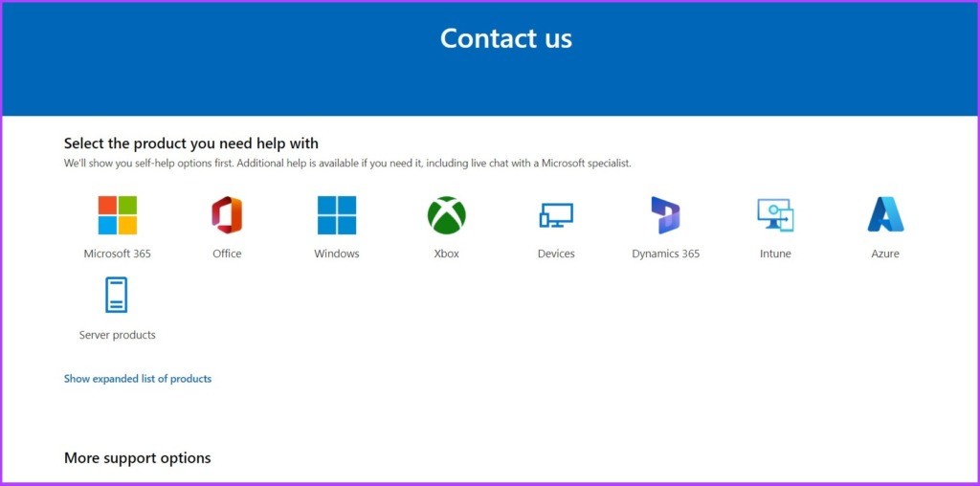The image size is (980, 486).
Task: Click the self-help options description sentence
Action: click(347, 164)
